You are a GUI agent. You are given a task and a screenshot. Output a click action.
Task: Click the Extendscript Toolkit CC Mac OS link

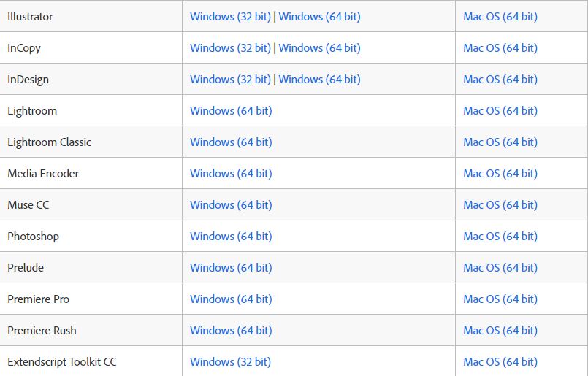click(500, 361)
